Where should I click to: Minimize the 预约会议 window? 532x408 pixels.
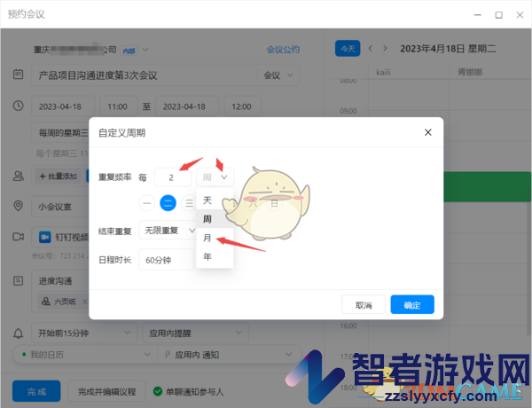pyautogui.click(x=478, y=15)
